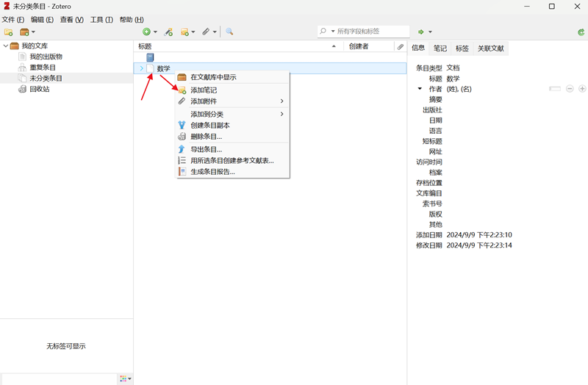588x385 pixels.
Task: Open the New Library dropdown arrow
Action: tap(33, 32)
